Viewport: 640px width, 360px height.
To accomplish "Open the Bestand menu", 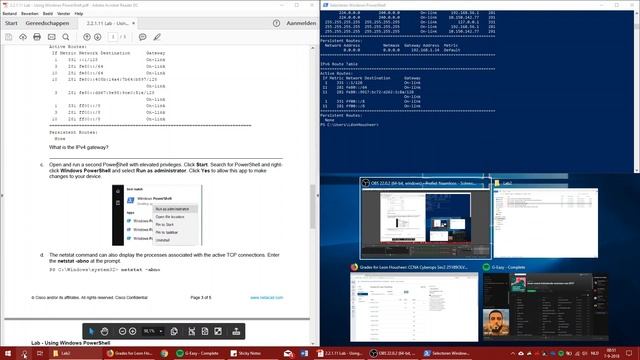I will pyautogui.click(x=10, y=13).
